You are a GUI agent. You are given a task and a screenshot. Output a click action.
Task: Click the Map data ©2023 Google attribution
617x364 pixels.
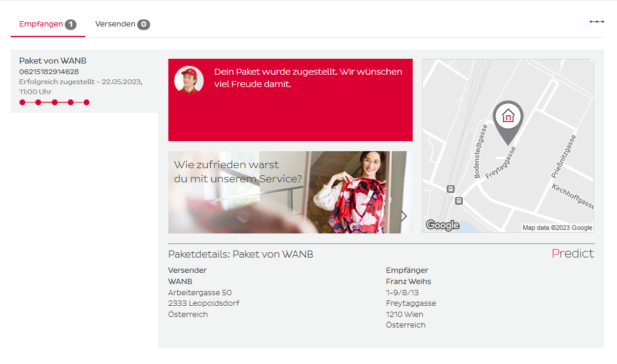[557, 228]
